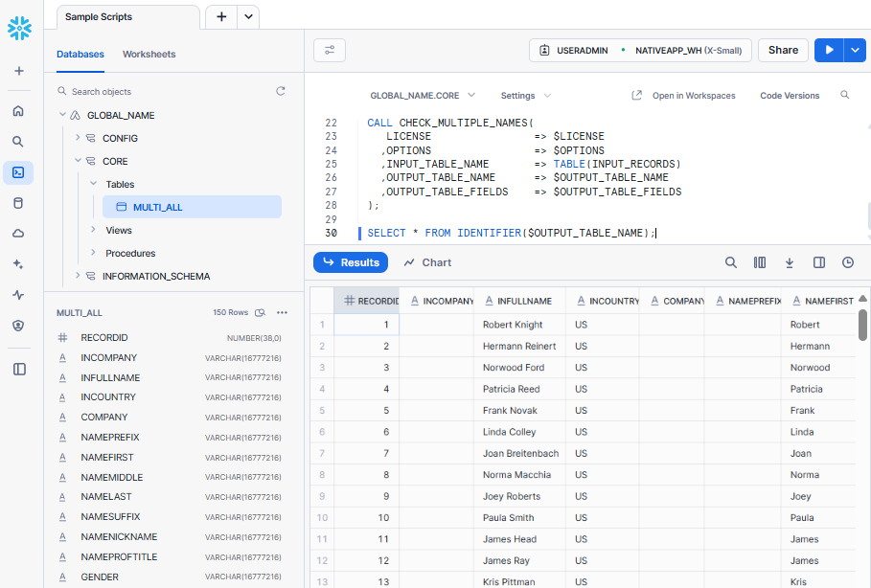This screenshot has width=871, height=588.
Task: Open the AI sparkle icon in sidebar
Action: [18, 264]
